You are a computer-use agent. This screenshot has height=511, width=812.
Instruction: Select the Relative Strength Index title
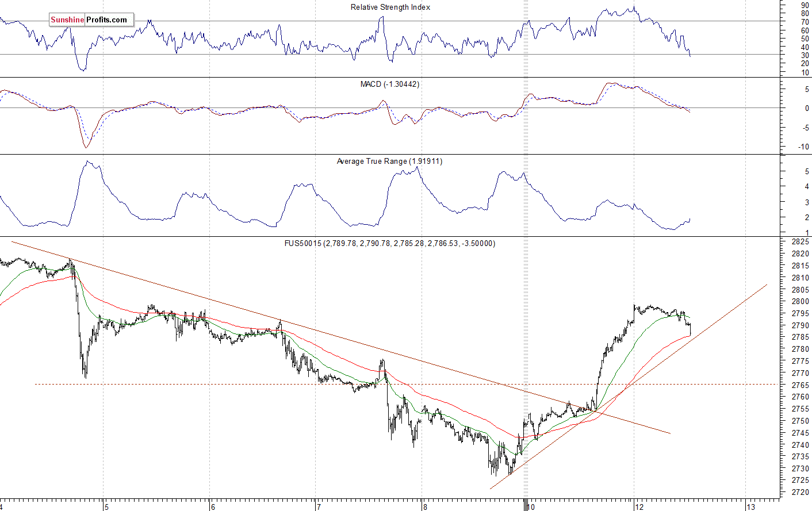[390, 7]
